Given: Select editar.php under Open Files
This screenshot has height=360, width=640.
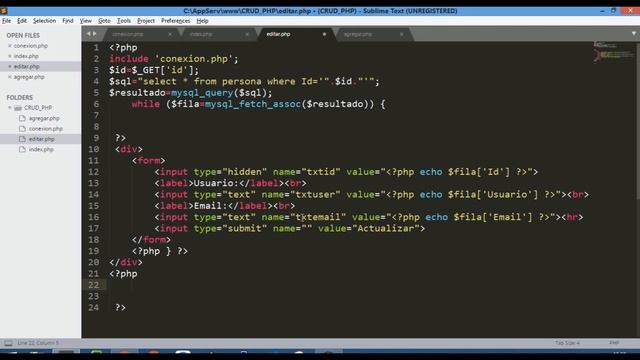Looking at the screenshot, I should 27,67.
